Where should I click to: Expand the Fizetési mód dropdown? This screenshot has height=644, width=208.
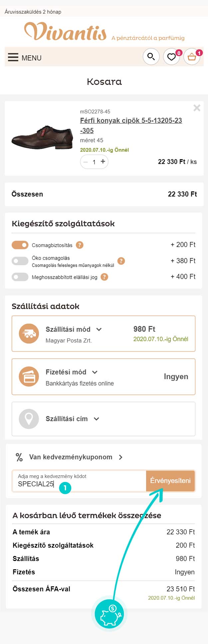95,372
